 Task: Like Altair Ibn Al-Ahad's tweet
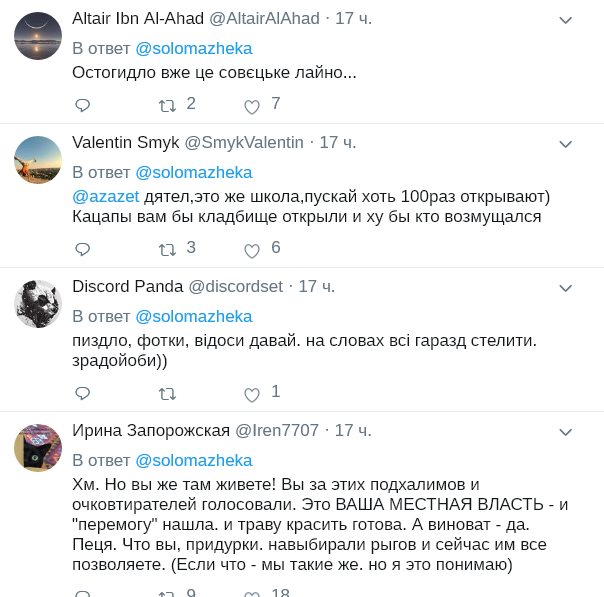coord(252,106)
